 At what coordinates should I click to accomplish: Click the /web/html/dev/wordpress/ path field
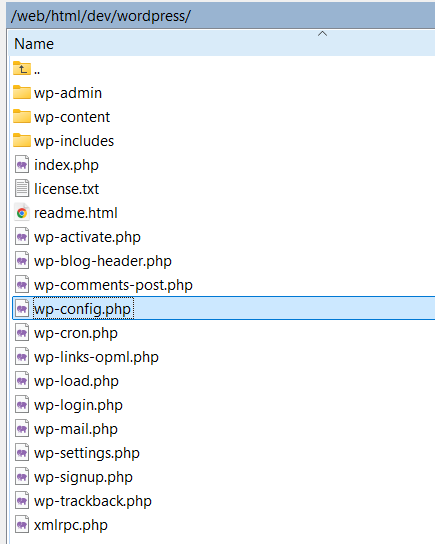point(221,16)
